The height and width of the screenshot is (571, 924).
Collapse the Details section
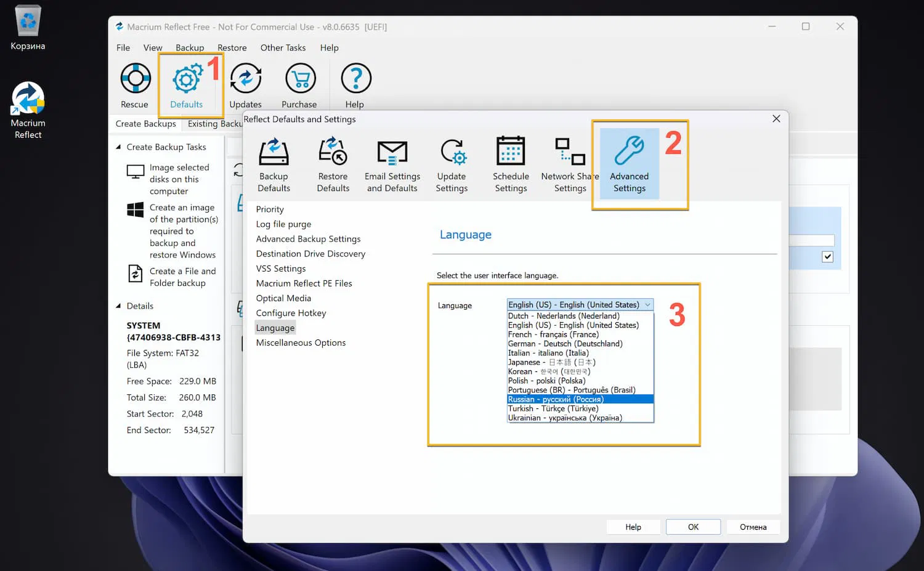118,306
